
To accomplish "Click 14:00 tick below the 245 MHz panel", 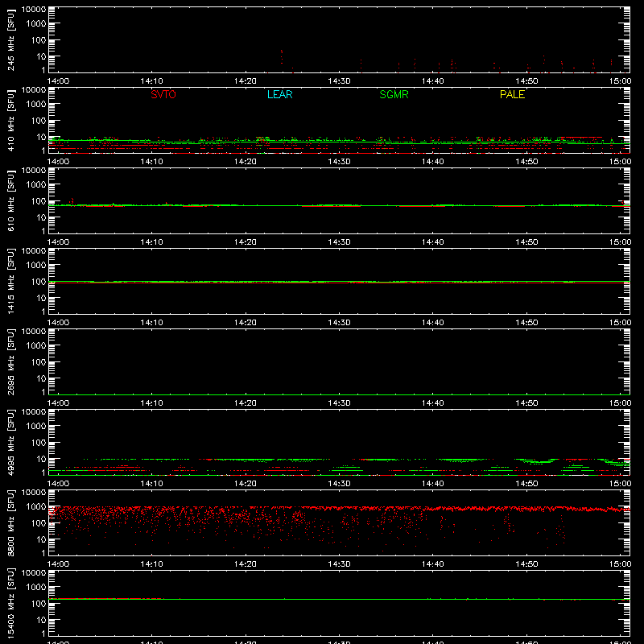I will click(58, 81).
